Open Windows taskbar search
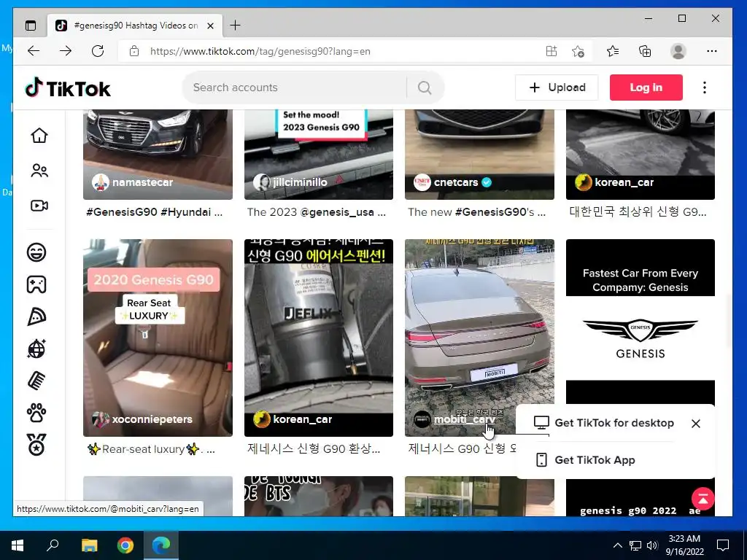 click(x=53, y=545)
